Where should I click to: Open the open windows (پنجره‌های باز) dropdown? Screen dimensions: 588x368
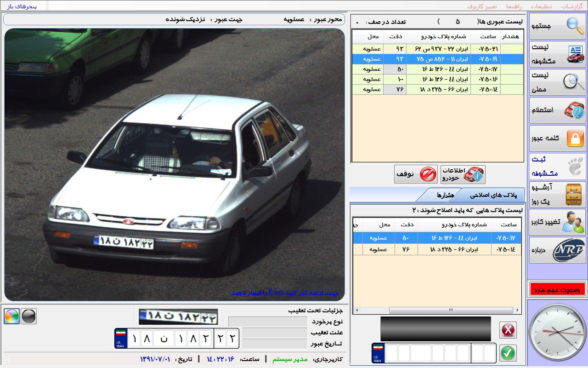(24, 6)
